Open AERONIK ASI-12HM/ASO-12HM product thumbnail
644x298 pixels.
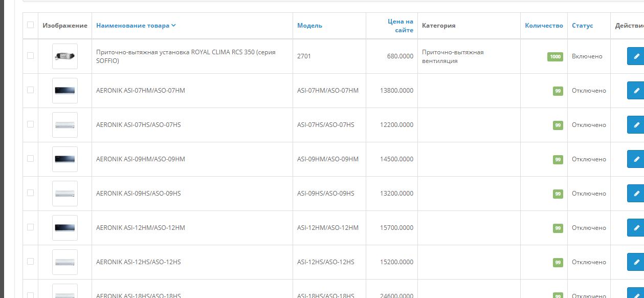tap(65, 228)
